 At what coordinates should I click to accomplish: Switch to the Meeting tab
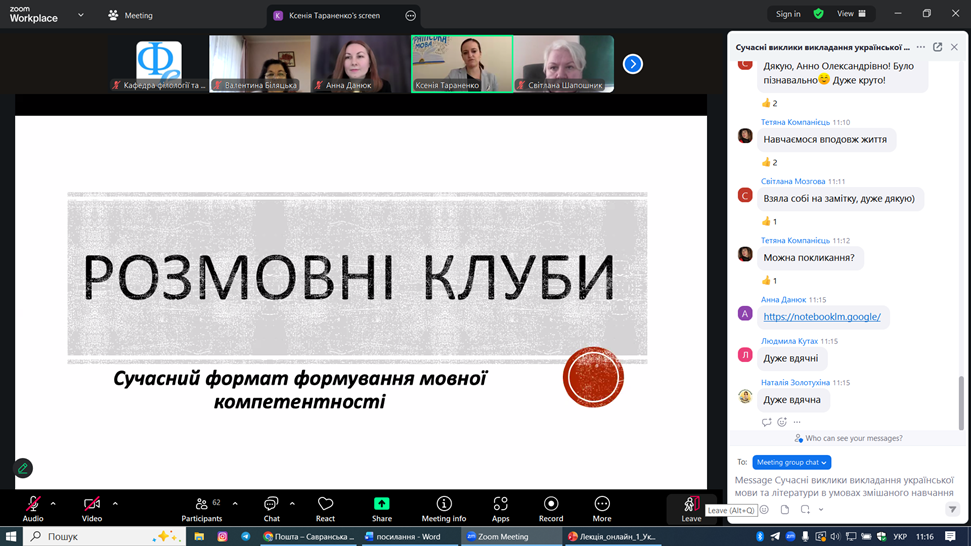pos(131,15)
